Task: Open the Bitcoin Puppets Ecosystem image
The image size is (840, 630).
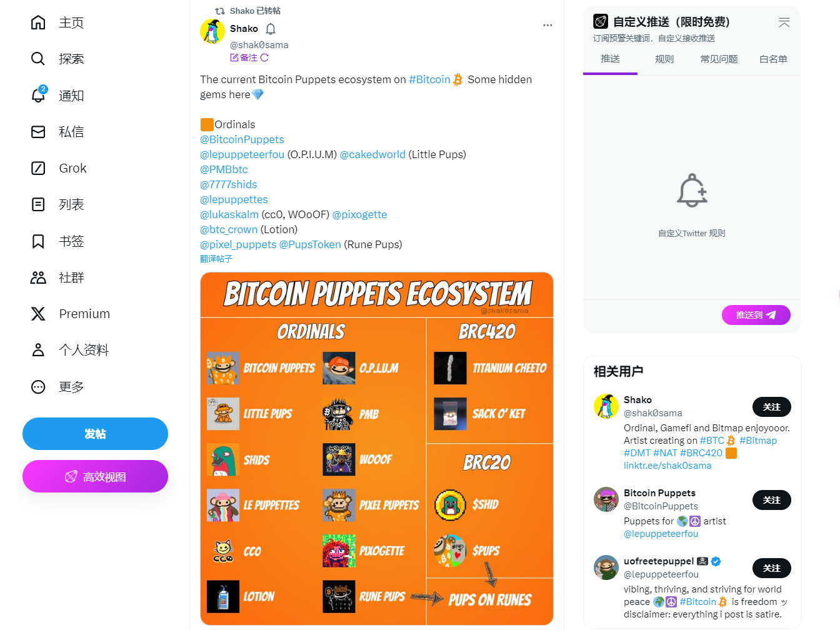Action: coord(377,448)
